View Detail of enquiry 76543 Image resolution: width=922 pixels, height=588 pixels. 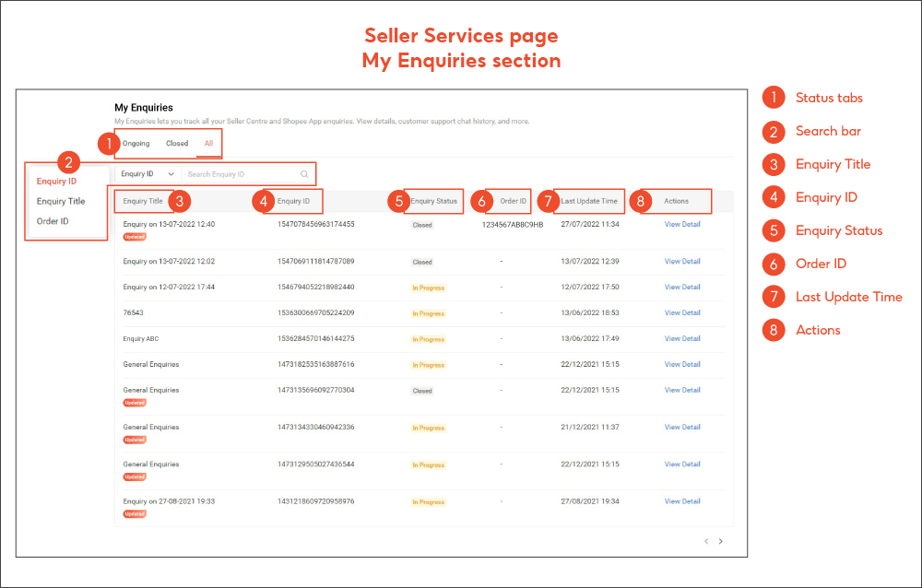(681, 312)
